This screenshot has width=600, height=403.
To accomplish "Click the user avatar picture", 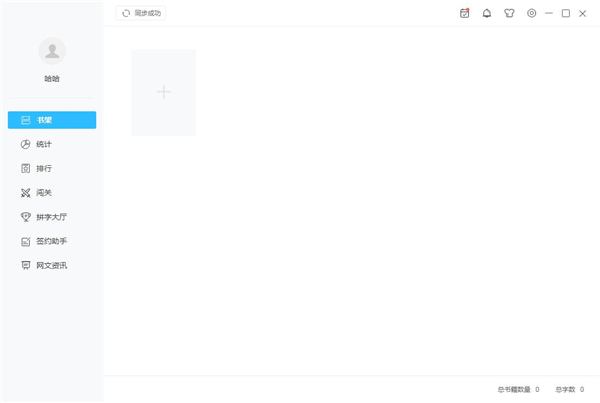I will 52,51.
